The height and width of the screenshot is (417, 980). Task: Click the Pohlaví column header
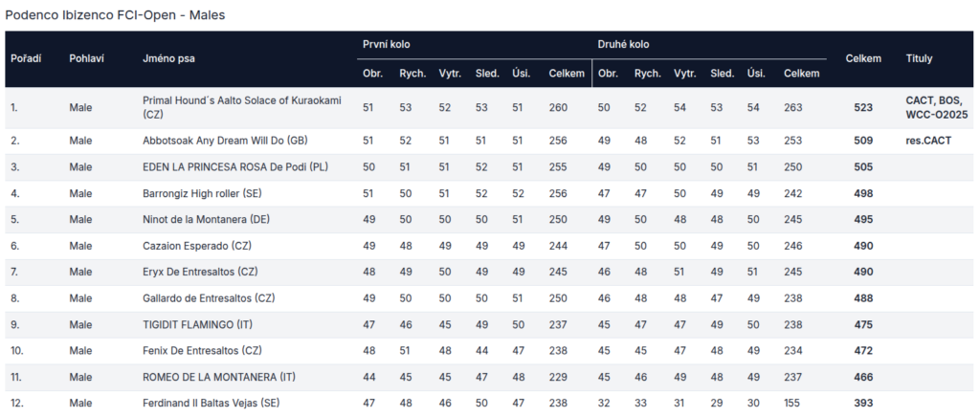(x=86, y=58)
